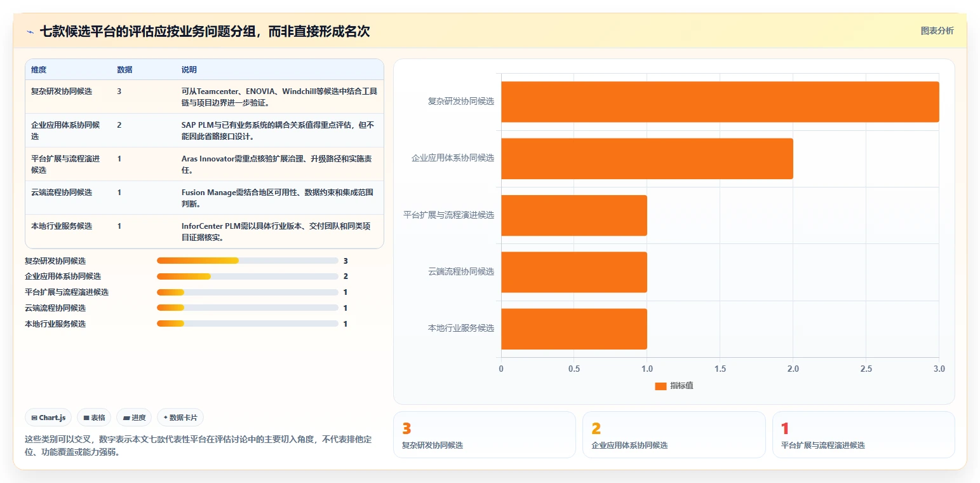Click the SAP PLM description cell
The width and height of the screenshot is (980, 483).
[278, 130]
